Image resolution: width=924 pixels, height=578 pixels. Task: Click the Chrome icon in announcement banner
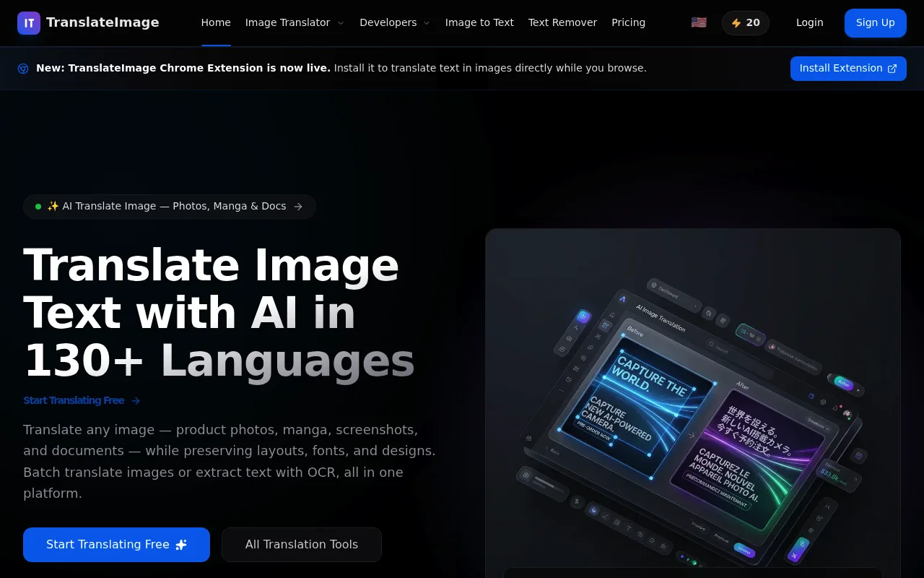(x=23, y=69)
